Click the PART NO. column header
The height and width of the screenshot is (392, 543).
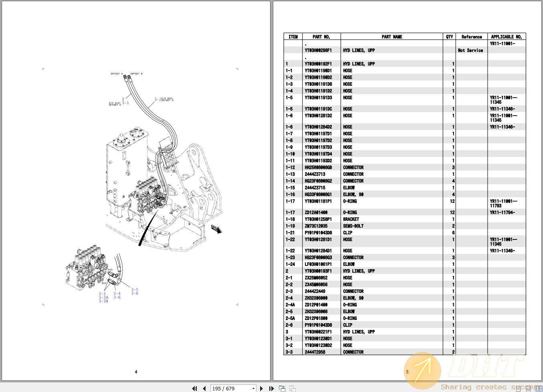(321, 37)
